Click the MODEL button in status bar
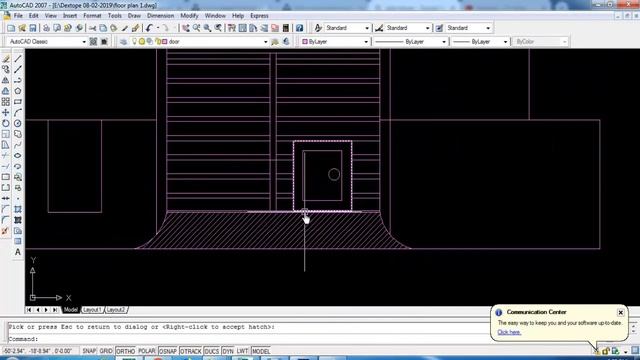The image size is (640, 360). point(261,351)
